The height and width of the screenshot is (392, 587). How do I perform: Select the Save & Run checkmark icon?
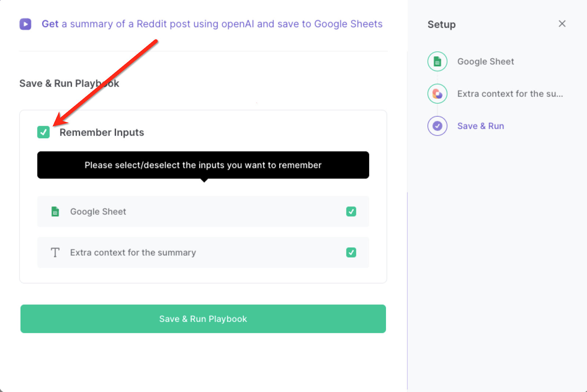(437, 126)
